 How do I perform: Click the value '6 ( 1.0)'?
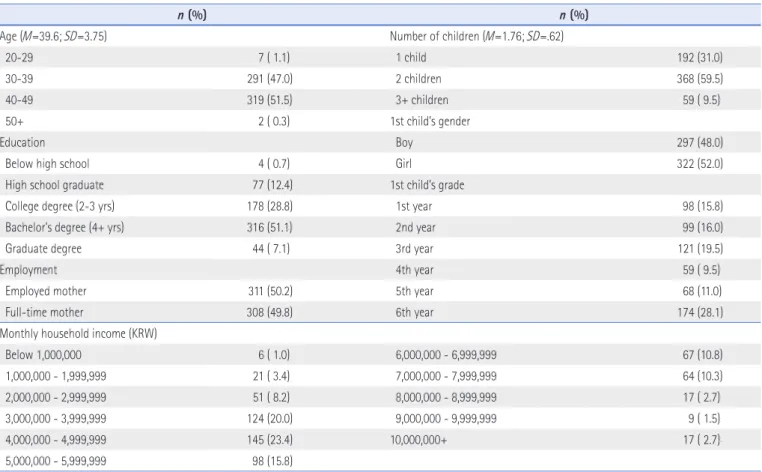point(274,355)
